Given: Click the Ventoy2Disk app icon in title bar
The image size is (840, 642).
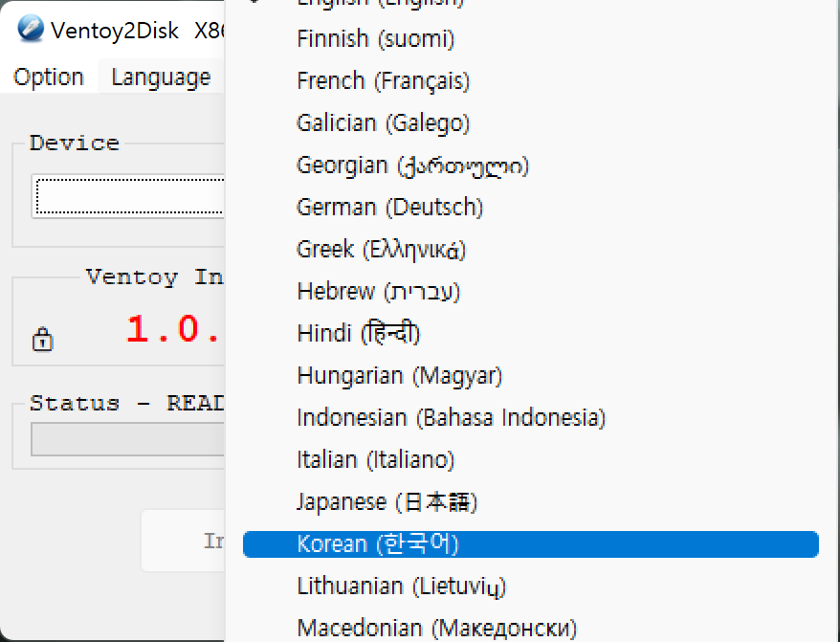Looking at the screenshot, I should (x=30, y=29).
